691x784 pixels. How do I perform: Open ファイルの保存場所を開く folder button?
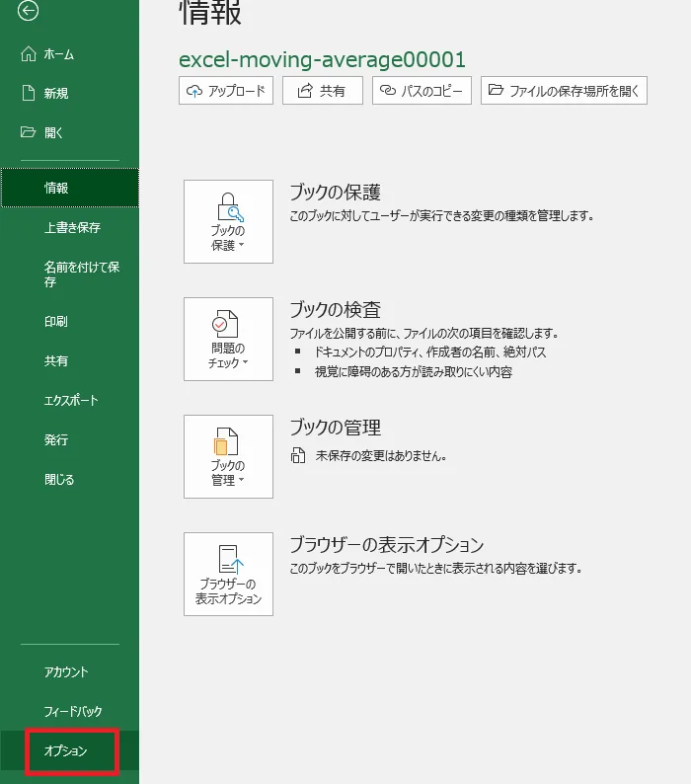tap(565, 91)
